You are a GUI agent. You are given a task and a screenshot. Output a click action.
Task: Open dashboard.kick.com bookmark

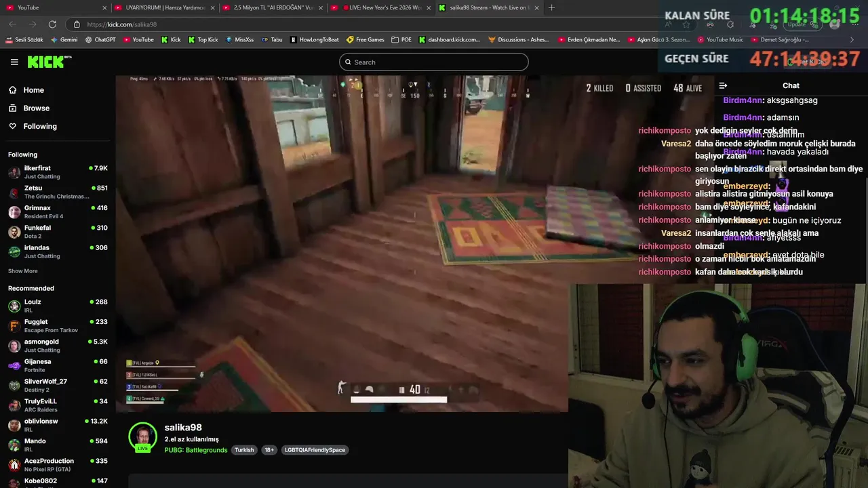[449, 40]
